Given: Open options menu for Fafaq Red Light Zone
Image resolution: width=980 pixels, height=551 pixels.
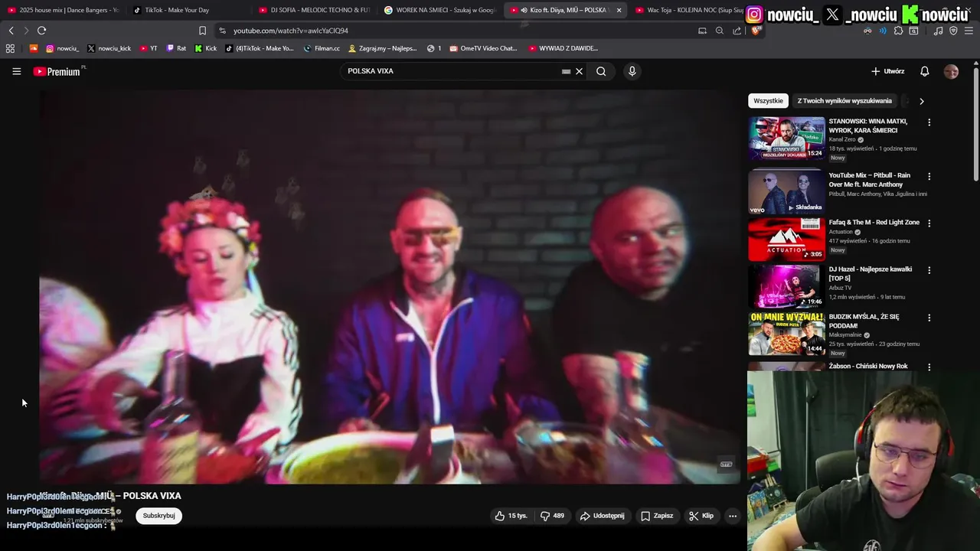Looking at the screenshot, I should point(929,223).
